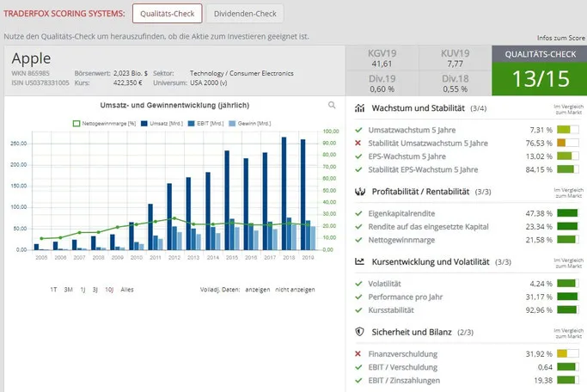This screenshot has width=587, height=392.
Task: Click the check mark beside EPS-Wachstum 5 Jahre
Action: (x=358, y=156)
